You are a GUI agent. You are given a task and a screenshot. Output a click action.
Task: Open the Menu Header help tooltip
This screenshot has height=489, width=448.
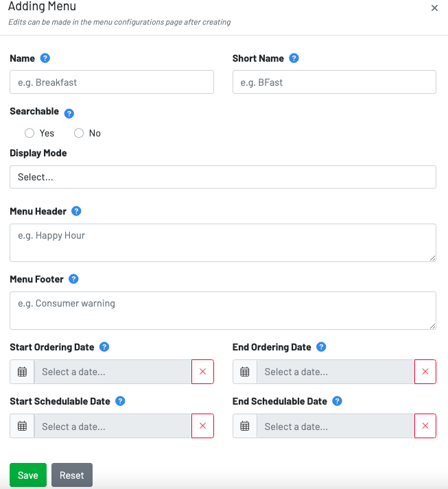pos(76,211)
